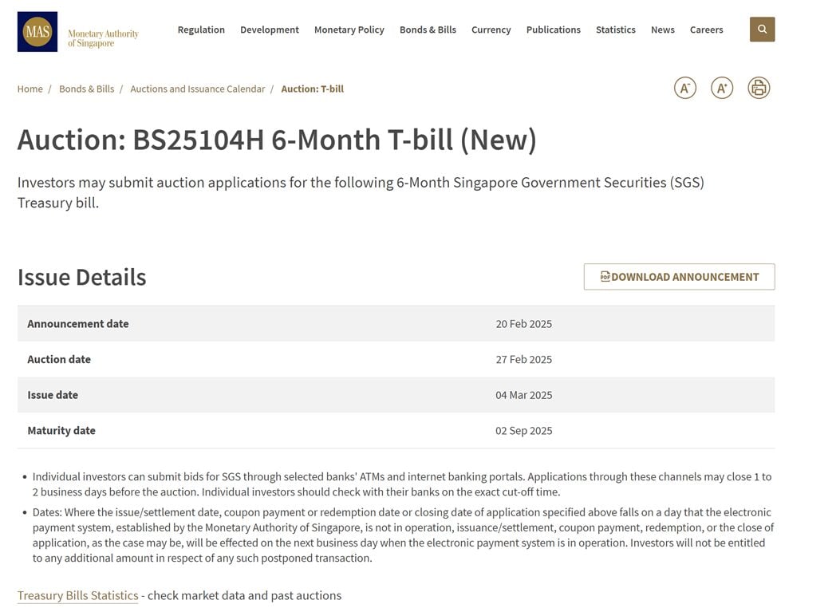Open the site search icon
The height and width of the screenshot is (616, 840).
point(762,30)
